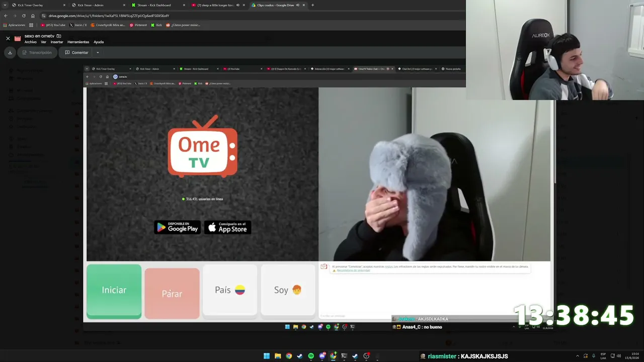Click the video title "sexo en ometv"
This screenshot has height=362, width=644.
click(39, 36)
